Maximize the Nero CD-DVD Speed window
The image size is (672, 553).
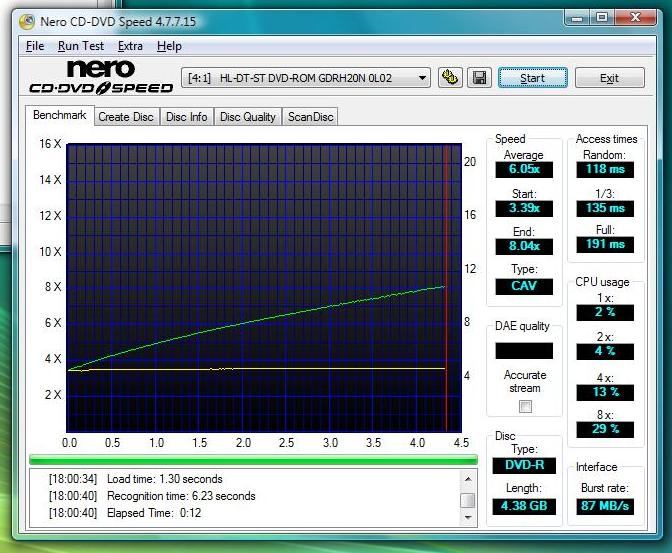[x=602, y=18]
